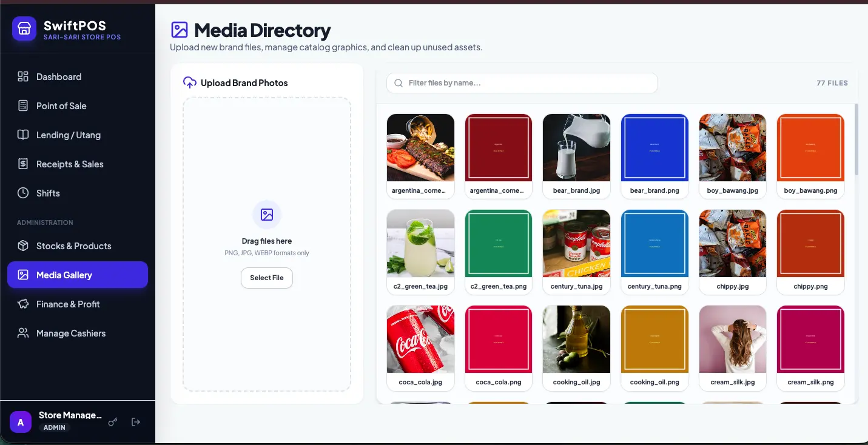Open Dashboard via its grid icon
This screenshot has height=445, width=868.
[23, 76]
